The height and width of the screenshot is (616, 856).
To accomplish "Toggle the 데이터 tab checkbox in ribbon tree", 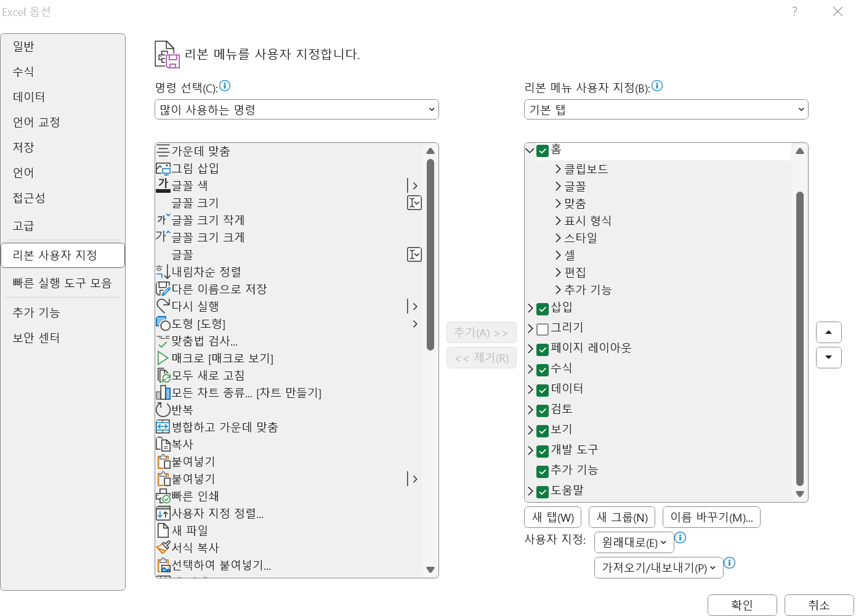I will click(543, 390).
